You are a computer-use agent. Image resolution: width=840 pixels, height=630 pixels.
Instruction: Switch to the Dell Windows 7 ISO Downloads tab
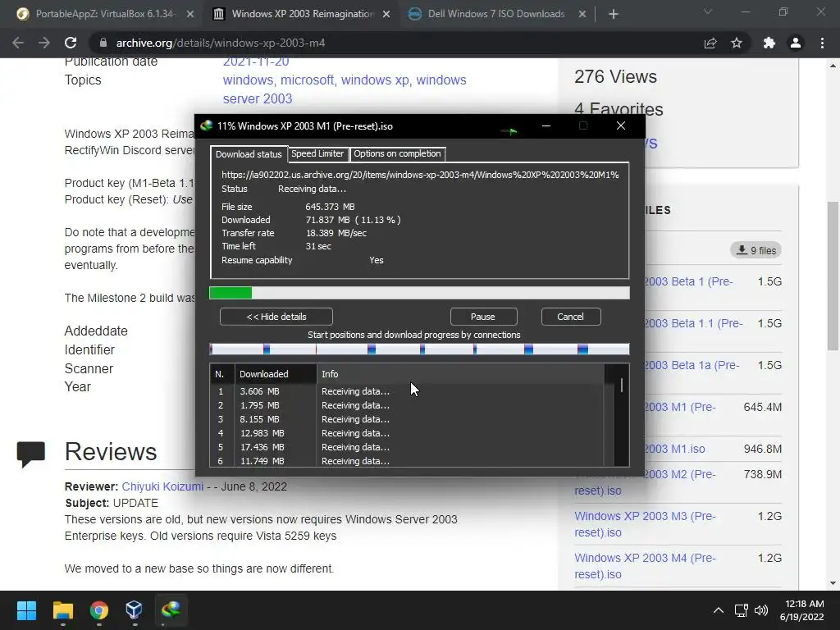pos(496,14)
